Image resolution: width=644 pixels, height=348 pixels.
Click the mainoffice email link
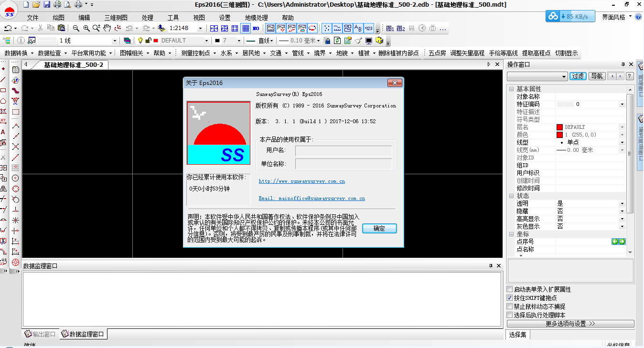312,198
